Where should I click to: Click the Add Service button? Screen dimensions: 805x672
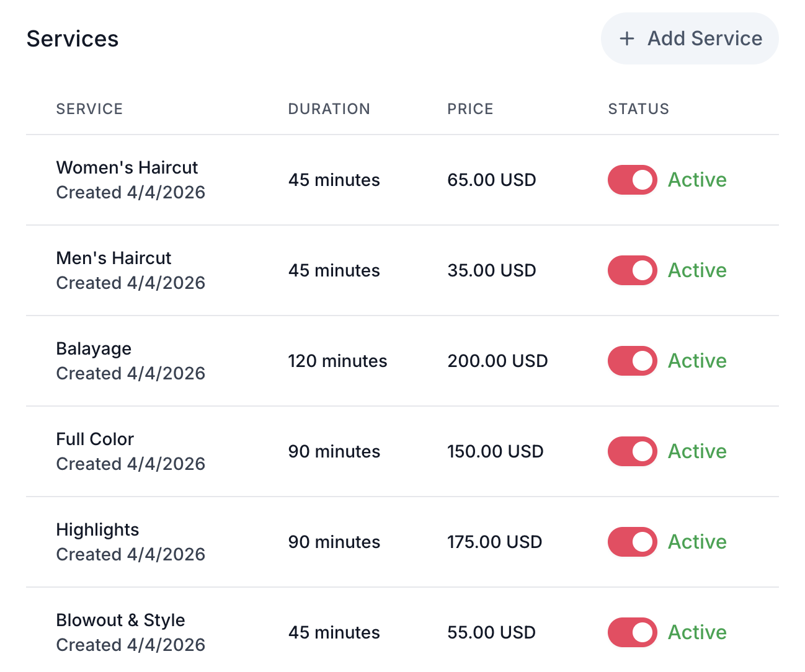click(x=690, y=38)
